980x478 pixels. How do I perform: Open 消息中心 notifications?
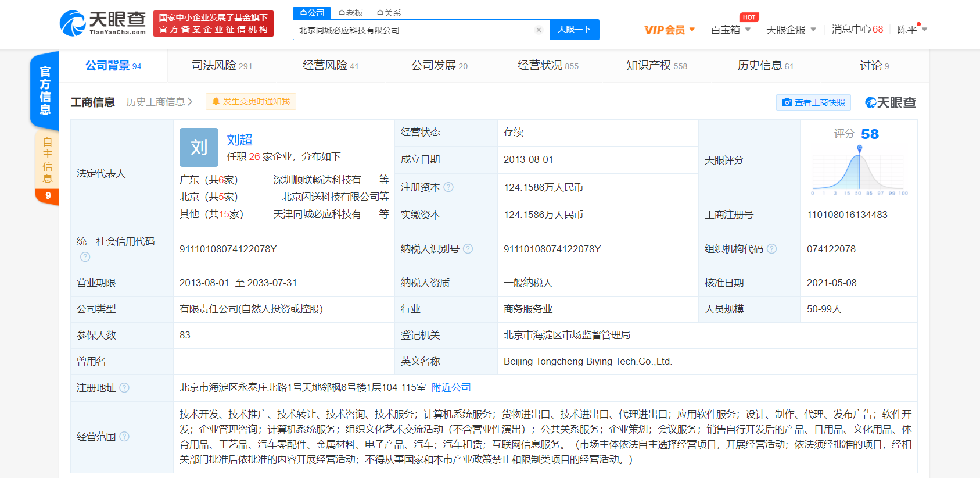tap(857, 30)
